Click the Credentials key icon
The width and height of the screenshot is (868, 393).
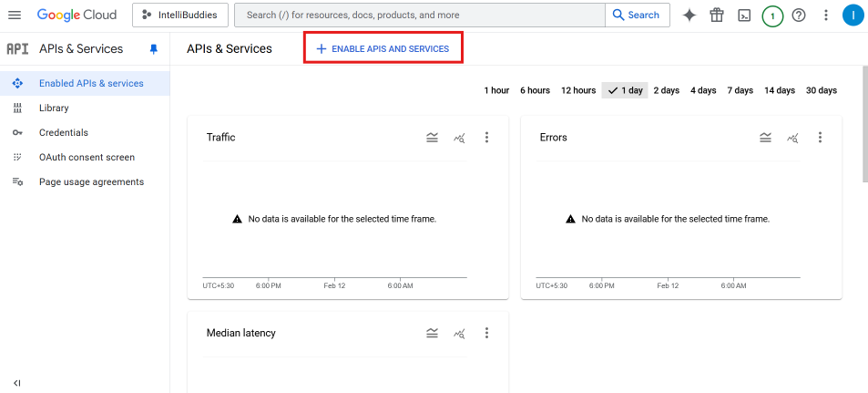click(17, 132)
